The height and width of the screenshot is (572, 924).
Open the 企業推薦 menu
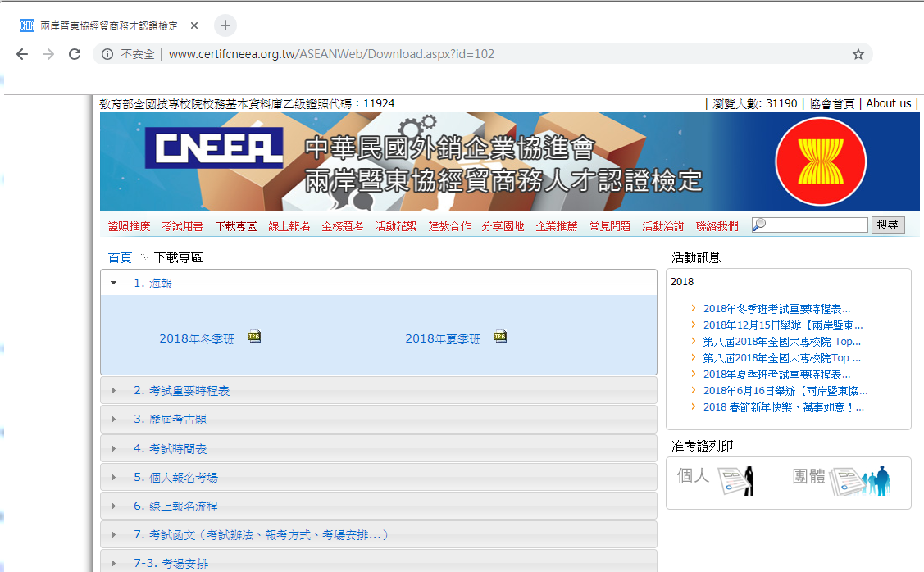click(x=556, y=226)
